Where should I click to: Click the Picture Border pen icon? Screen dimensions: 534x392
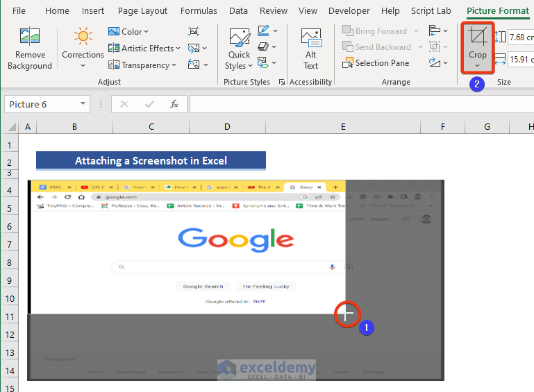point(263,31)
